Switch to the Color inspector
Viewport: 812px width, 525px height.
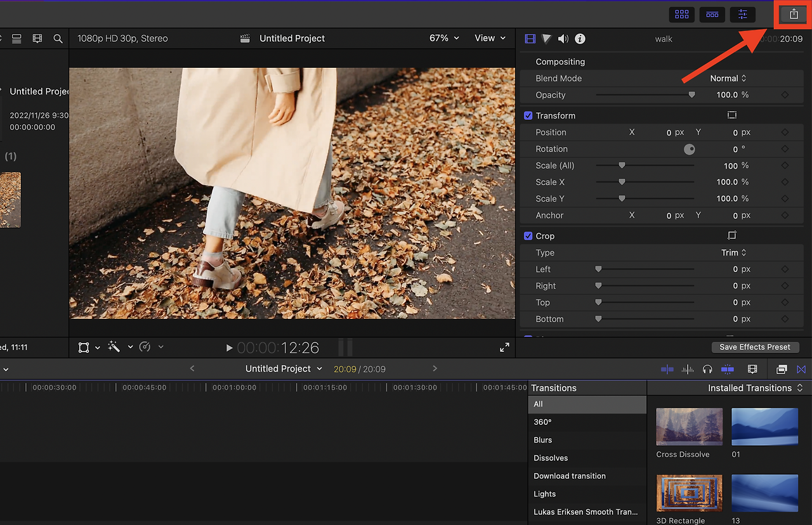tap(546, 39)
